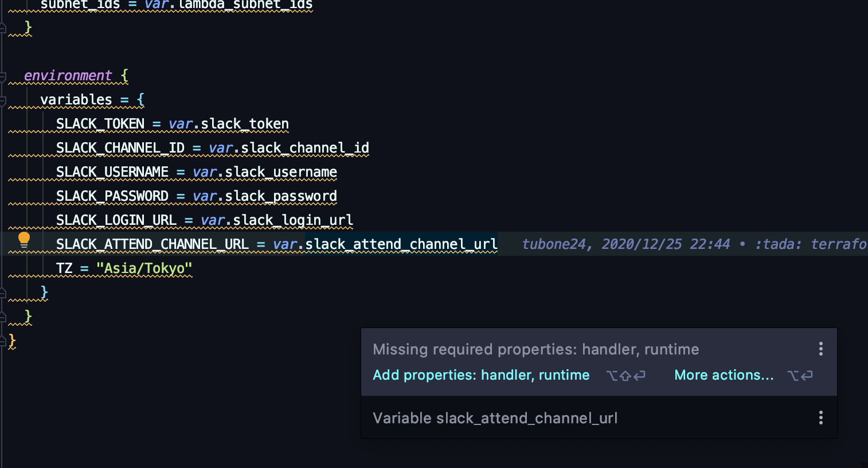Collapse the environment block using its gutter fold marker

coord(3,75)
